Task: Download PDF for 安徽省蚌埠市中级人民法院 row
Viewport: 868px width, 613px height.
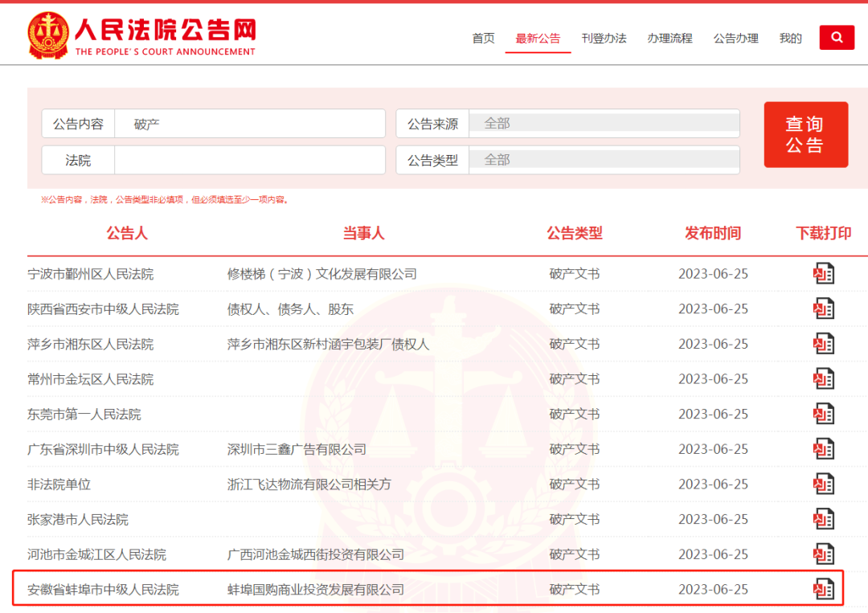Action: 823,589
